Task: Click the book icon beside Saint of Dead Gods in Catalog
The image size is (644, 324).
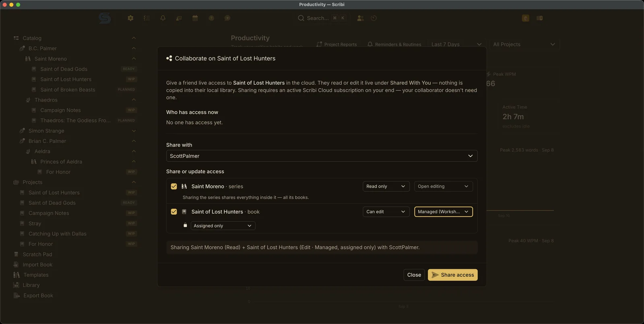Action: tap(34, 69)
